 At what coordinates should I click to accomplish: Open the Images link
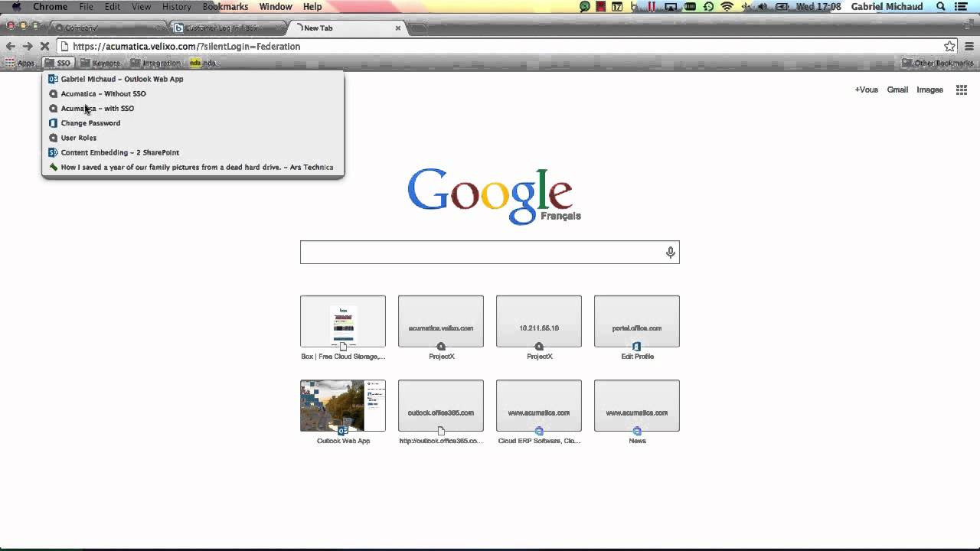pos(929,90)
